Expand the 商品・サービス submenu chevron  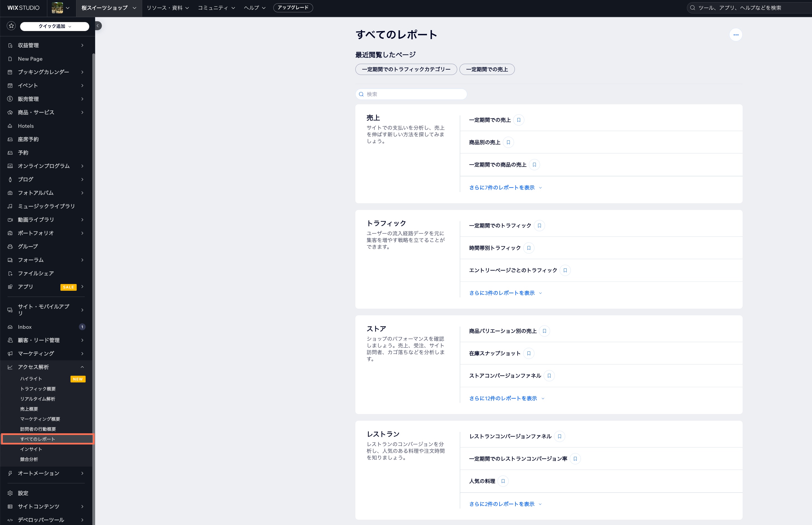click(82, 112)
